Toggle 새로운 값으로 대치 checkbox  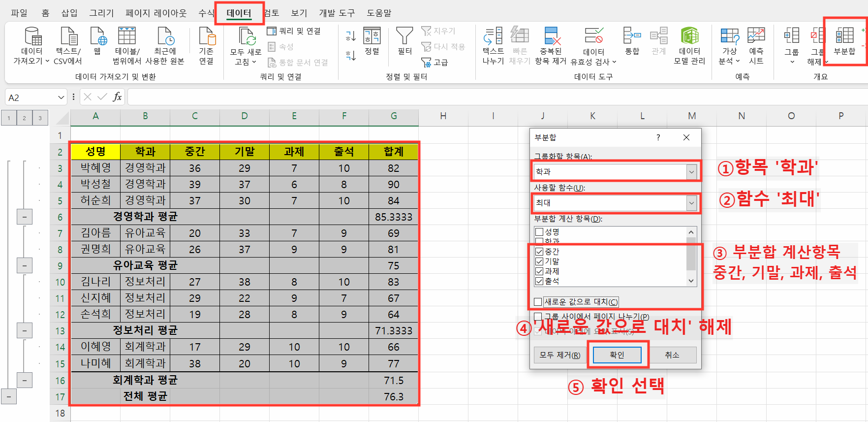pos(538,302)
